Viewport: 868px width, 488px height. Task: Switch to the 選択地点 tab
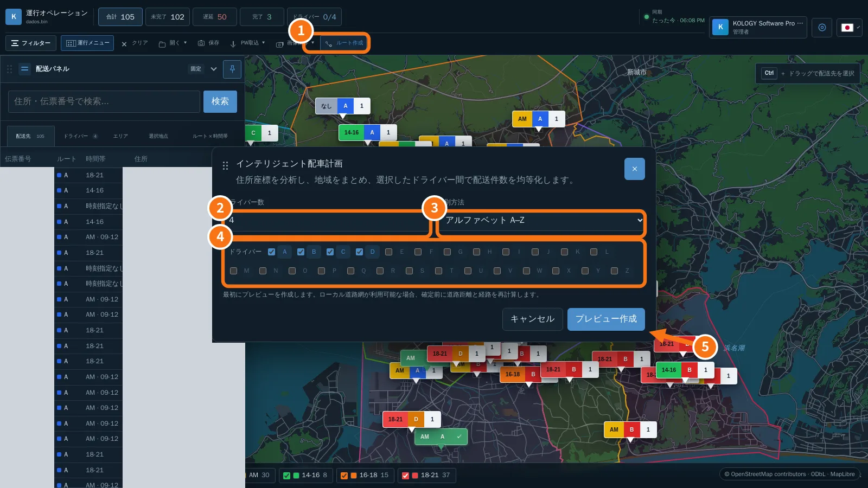(158, 136)
